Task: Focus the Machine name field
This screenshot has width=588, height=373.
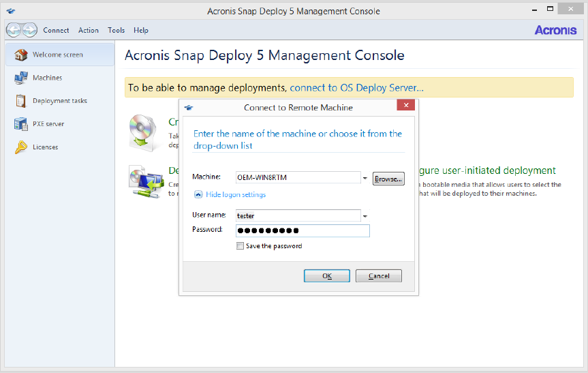Action: point(298,177)
